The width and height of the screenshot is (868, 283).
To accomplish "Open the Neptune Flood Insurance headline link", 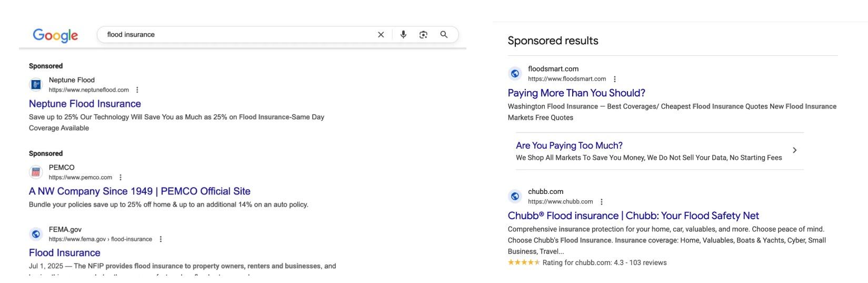I will tap(85, 104).
